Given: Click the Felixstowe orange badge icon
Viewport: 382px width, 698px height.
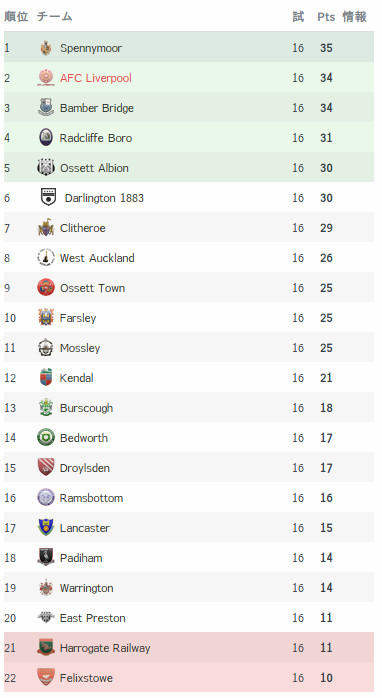Looking at the screenshot, I should [46, 678].
